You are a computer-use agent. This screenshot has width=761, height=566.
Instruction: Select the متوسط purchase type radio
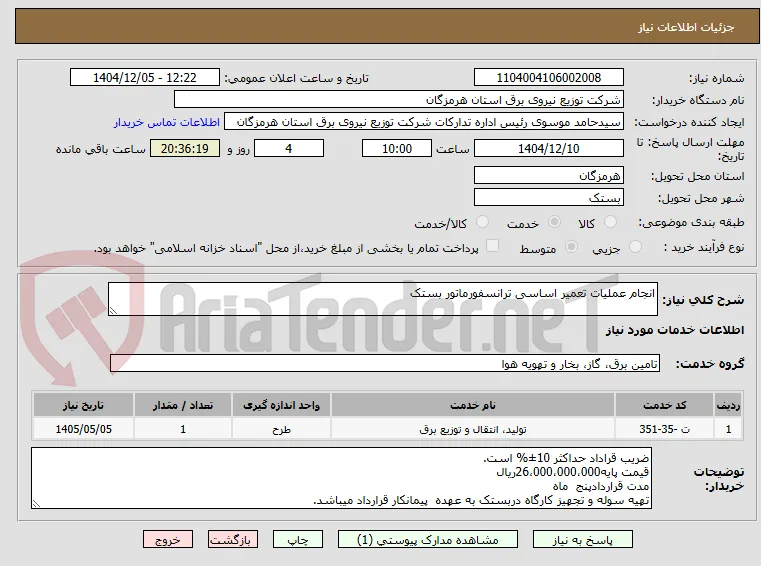(571, 247)
